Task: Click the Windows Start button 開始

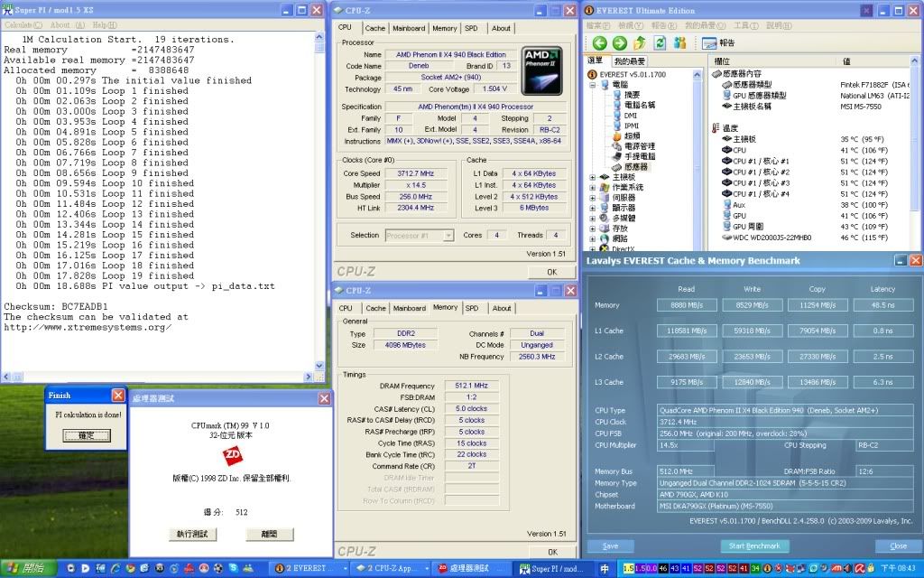Action: point(28,569)
